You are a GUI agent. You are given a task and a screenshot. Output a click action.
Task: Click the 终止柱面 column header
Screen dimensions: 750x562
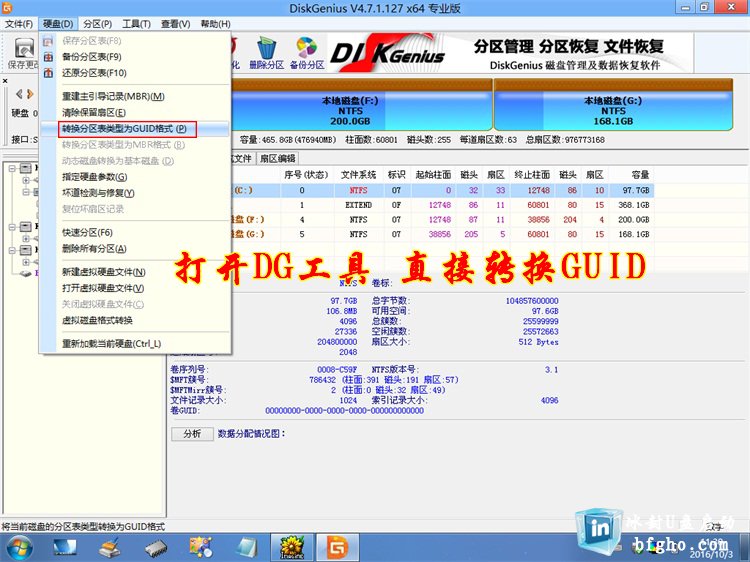coord(532,175)
